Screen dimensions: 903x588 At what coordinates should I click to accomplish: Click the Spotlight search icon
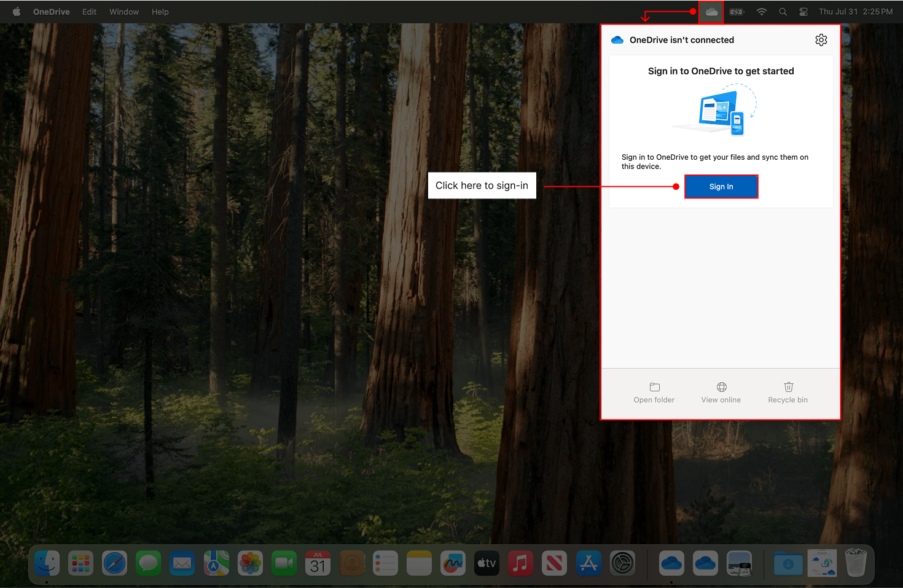(783, 12)
